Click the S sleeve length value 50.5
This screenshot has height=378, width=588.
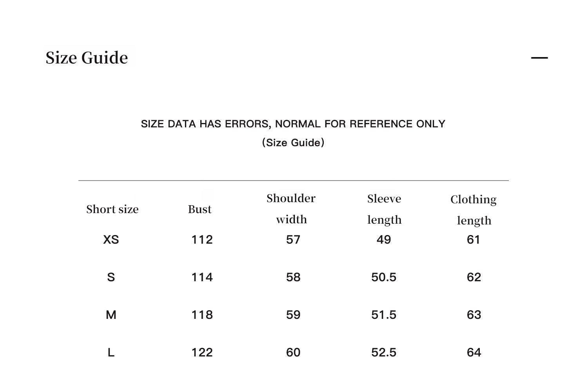tap(384, 277)
